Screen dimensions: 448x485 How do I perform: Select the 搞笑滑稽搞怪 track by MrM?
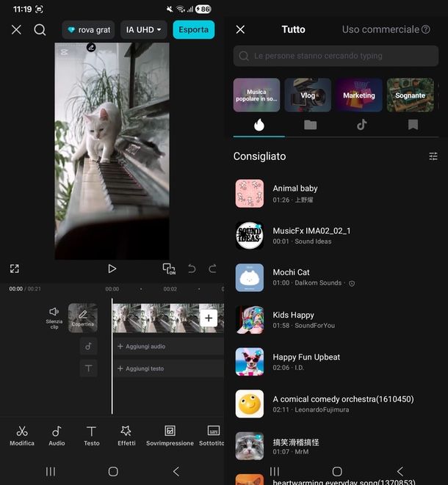click(x=336, y=446)
